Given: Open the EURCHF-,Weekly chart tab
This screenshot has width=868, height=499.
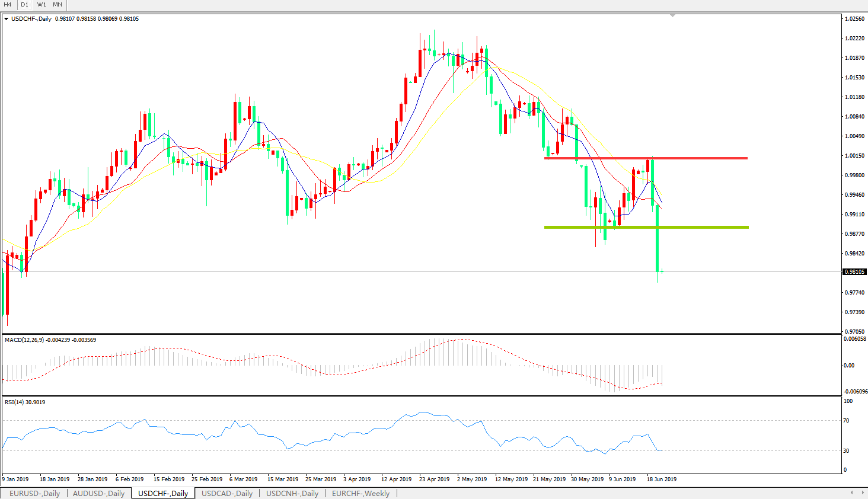Looking at the screenshot, I should 360,493.
